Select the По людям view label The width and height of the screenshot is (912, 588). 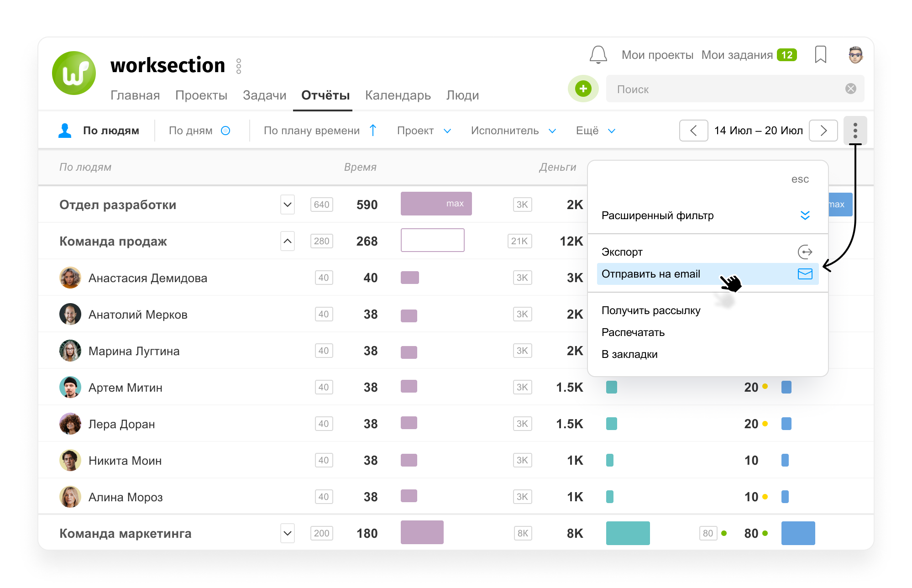pos(111,131)
